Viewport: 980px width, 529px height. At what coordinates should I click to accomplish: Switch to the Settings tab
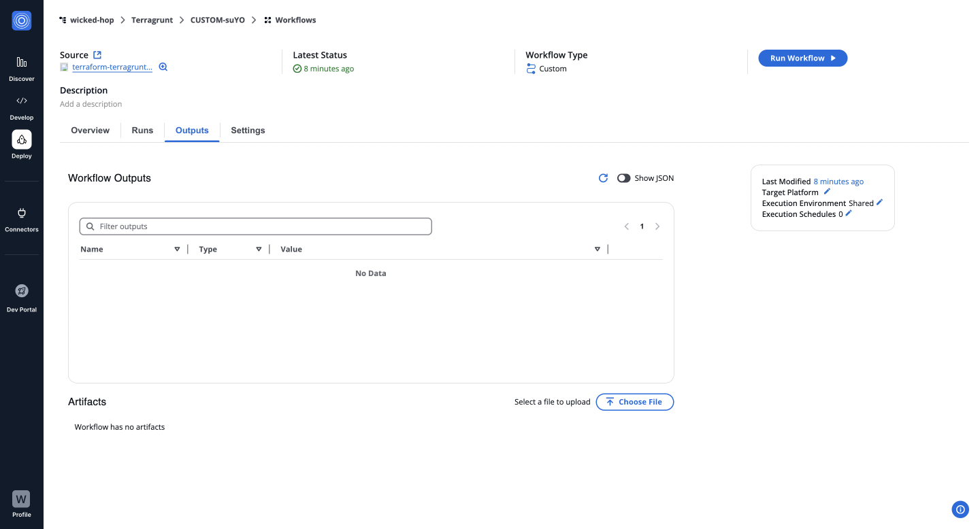tap(248, 131)
